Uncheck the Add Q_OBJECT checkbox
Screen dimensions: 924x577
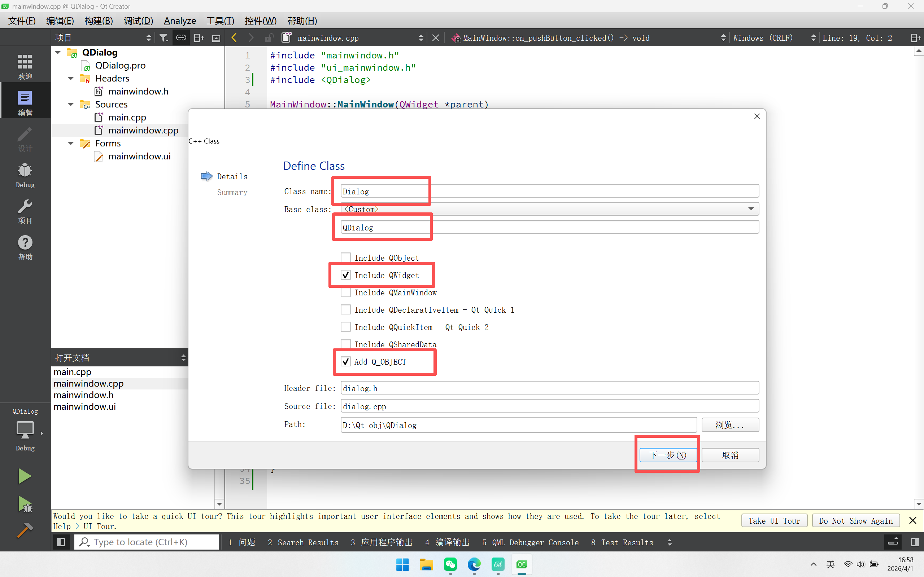(x=345, y=361)
